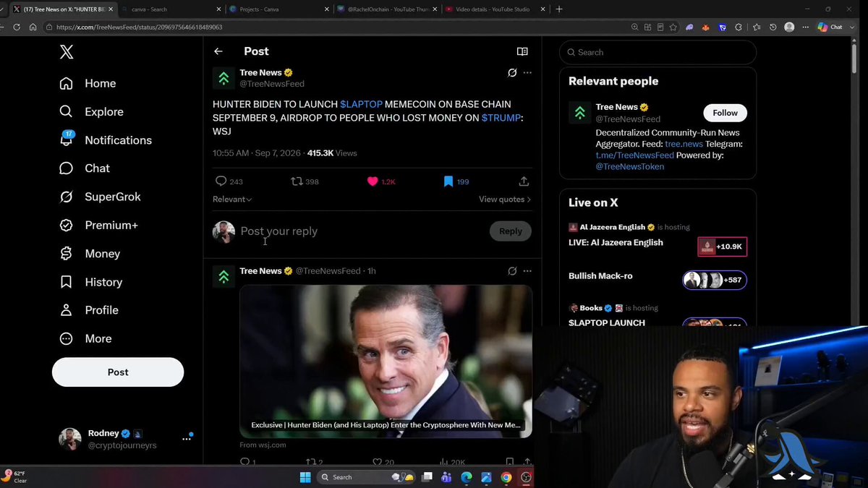Open the browser settings and more menu
Image resolution: width=868 pixels, height=488 pixels.
[x=805, y=27]
